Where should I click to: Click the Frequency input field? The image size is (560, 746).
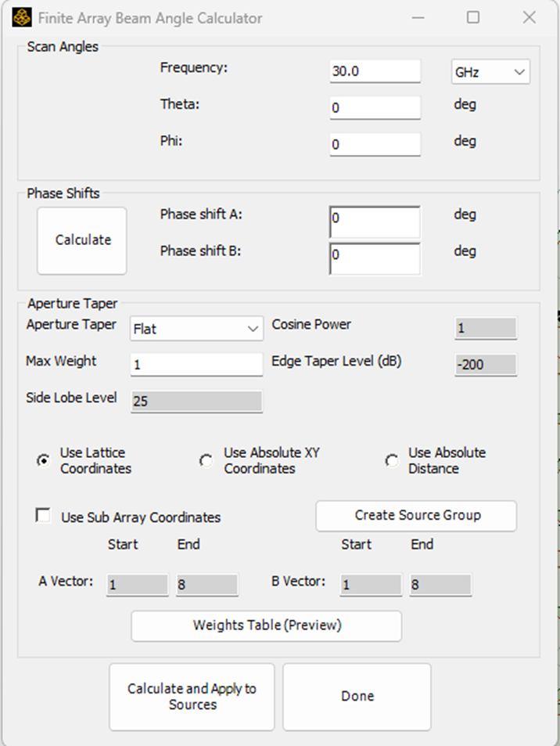click(x=375, y=71)
